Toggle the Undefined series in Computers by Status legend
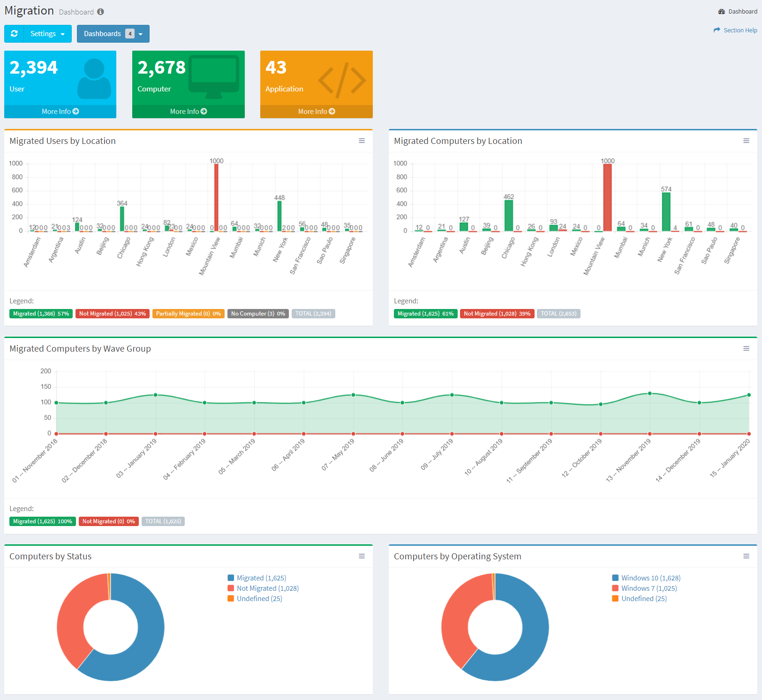 [x=255, y=598]
